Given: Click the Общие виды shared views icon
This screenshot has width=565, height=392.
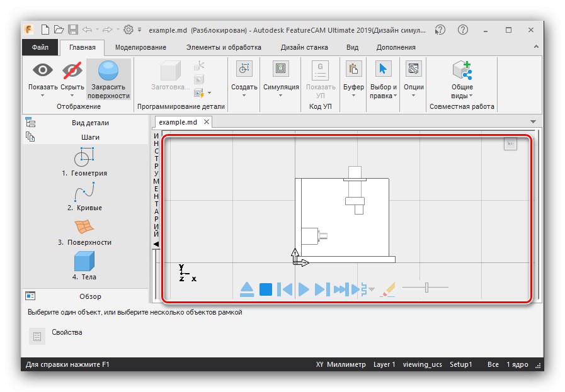Looking at the screenshot, I should coord(462,70).
